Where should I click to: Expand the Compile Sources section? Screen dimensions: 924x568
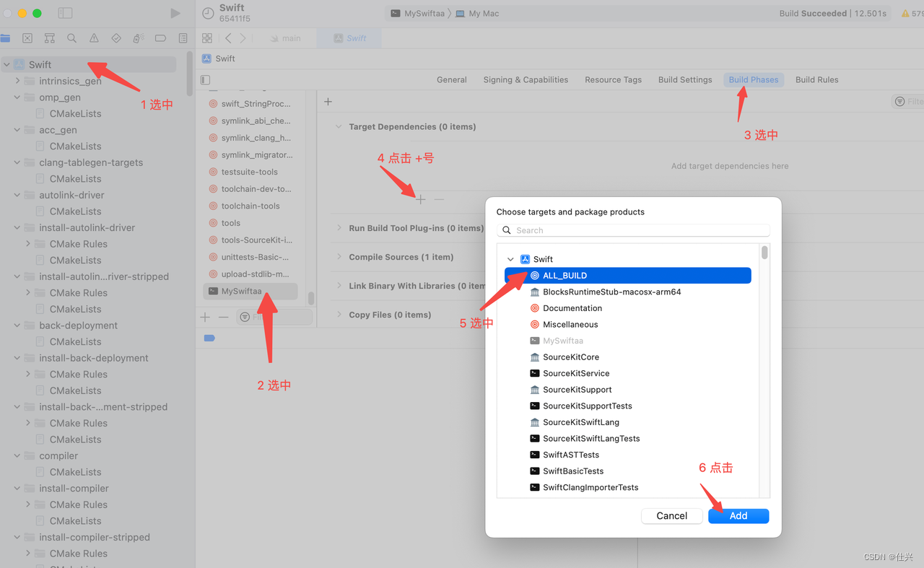(x=339, y=257)
